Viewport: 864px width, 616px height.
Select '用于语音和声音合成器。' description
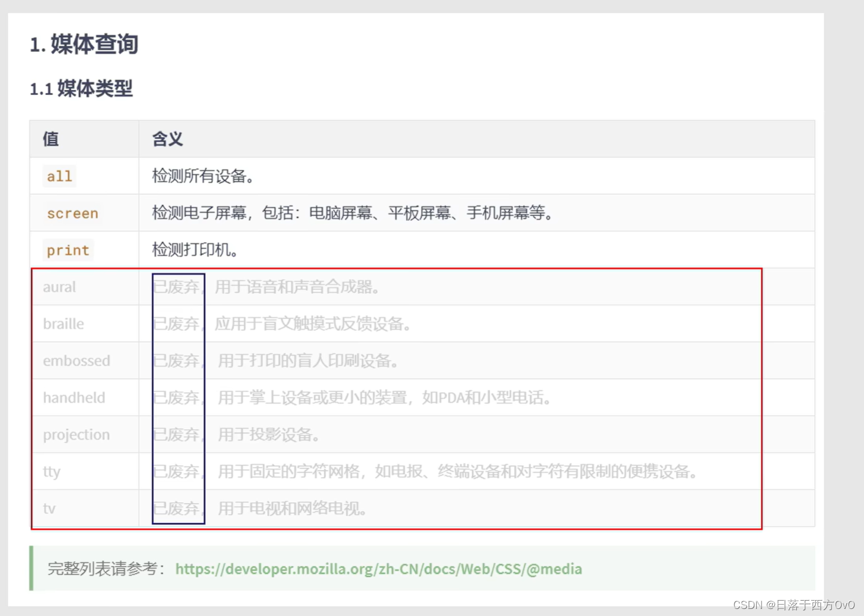pyautogui.click(x=298, y=287)
